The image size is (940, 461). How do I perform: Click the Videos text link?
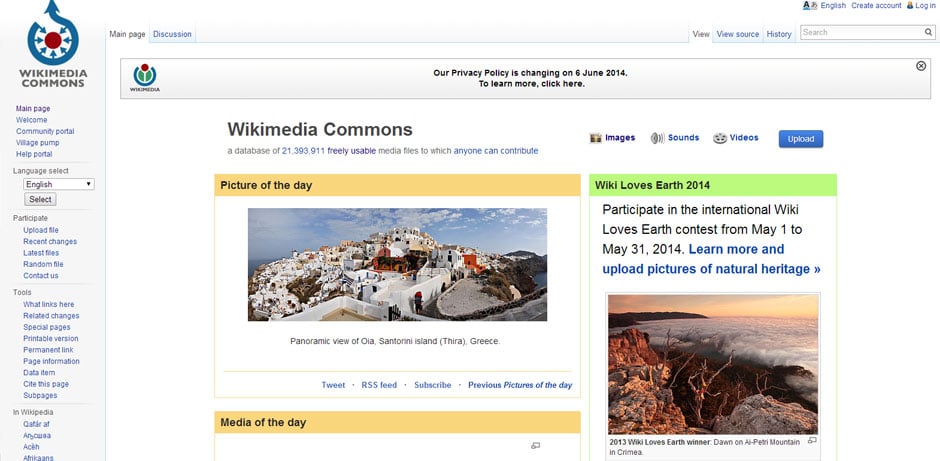click(744, 138)
